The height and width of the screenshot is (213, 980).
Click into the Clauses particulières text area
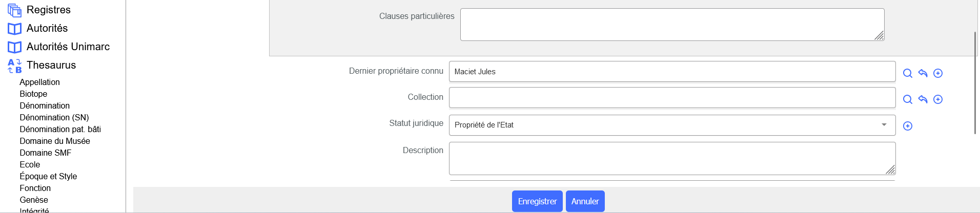point(671,24)
